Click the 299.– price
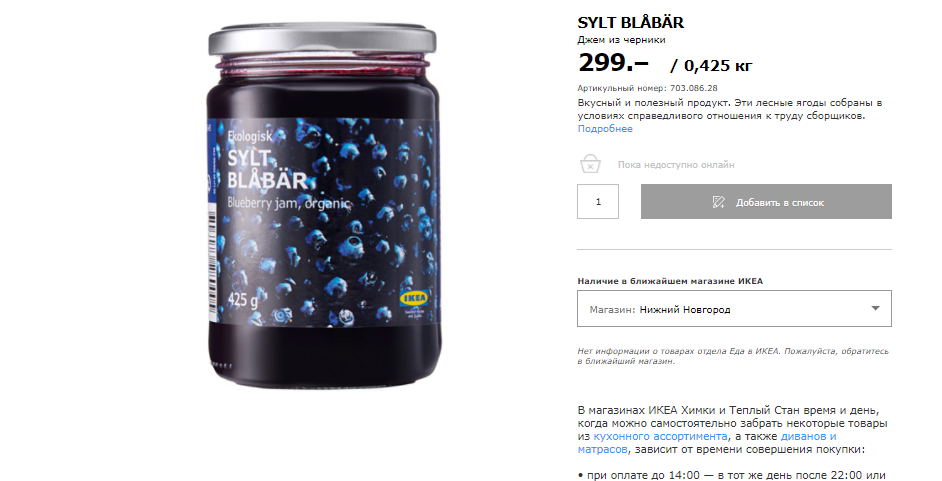This screenshot has height=481, width=942. (613, 62)
